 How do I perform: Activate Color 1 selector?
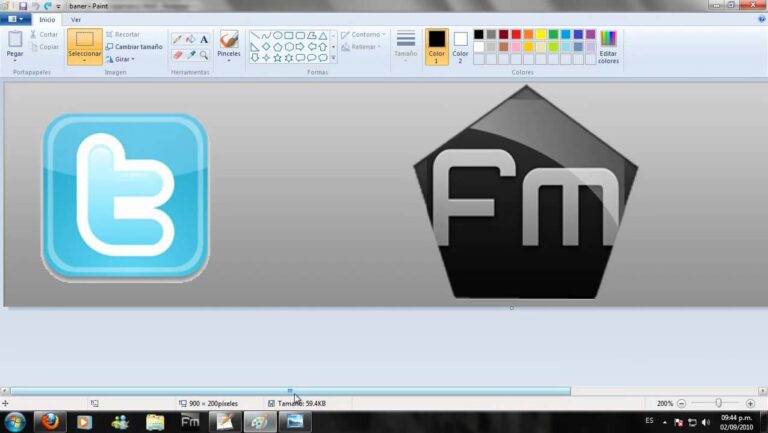(436, 47)
